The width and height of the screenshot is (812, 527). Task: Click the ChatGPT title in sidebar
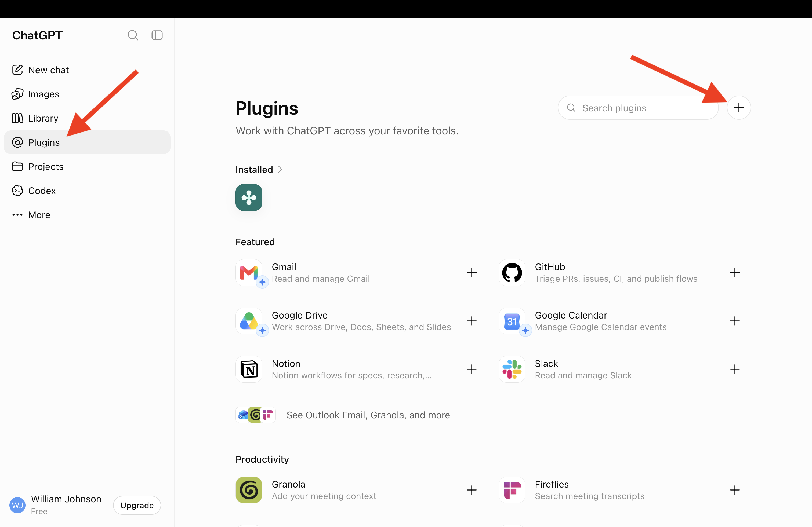[x=37, y=35]
